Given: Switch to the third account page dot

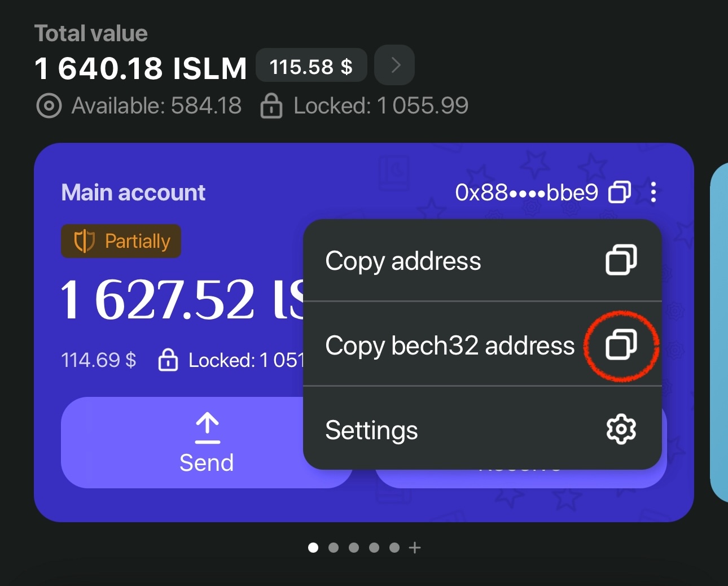Looking at the screenshot, I should [x=354, y=548].
